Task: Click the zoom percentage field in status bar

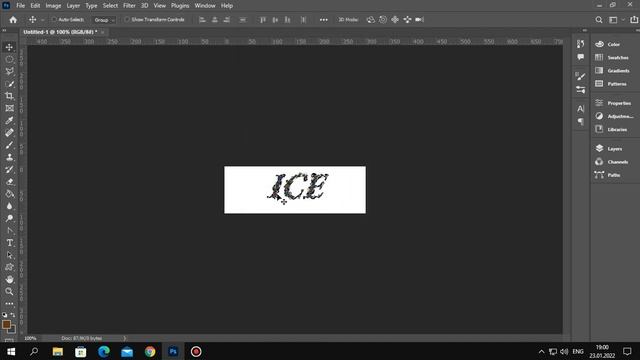Action: coord(30,338)
